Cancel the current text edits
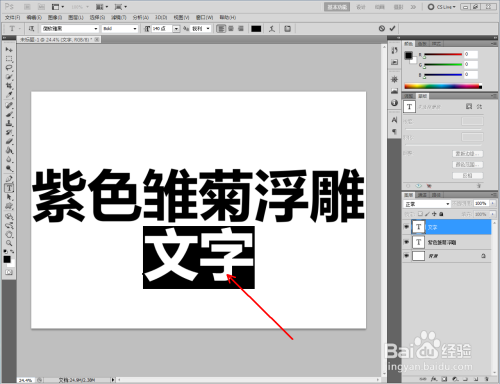 pos(382,28)
